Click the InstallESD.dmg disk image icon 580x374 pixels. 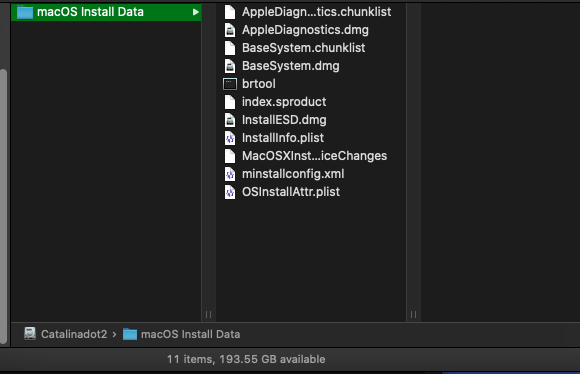tap(230, 120)
